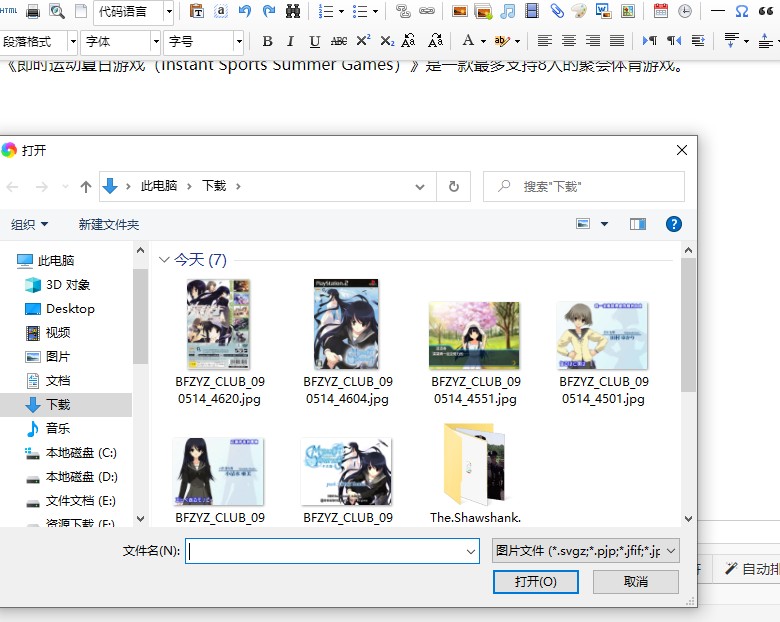Screen dimensions: 780x622
Task: Toggle underline formatting
Action: 314,41
